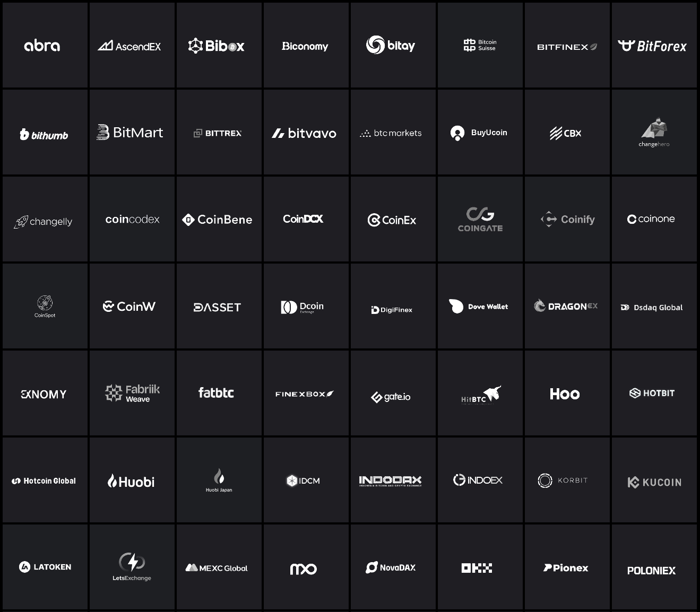Open the INDODAX exchange tile
This screenshot has width=700, height=612.
click(x=393, y=480)
